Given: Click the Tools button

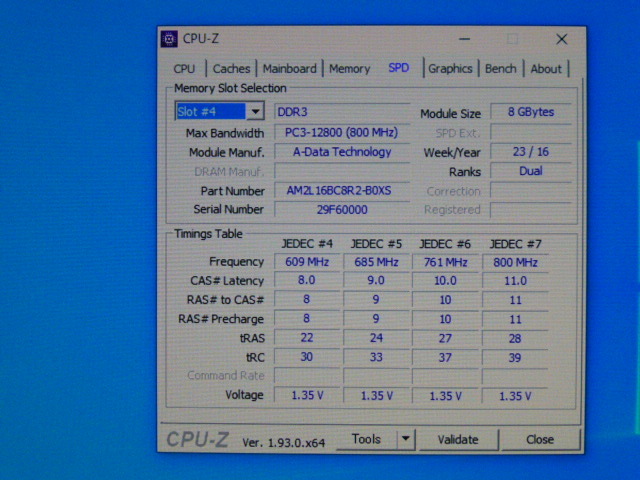Looking at the screenshot, I should pos(366,439).
